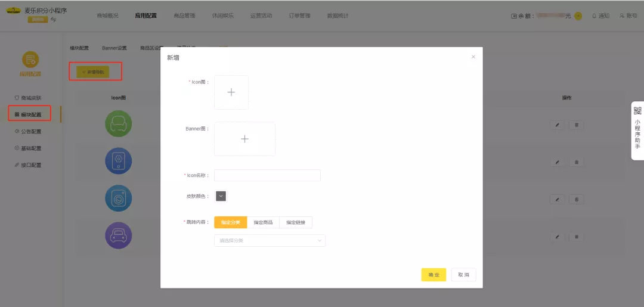Open the 小程序助手 QR code panel
Image resolution: width=644 pixels, height=307 pixels.
[637, 129]
